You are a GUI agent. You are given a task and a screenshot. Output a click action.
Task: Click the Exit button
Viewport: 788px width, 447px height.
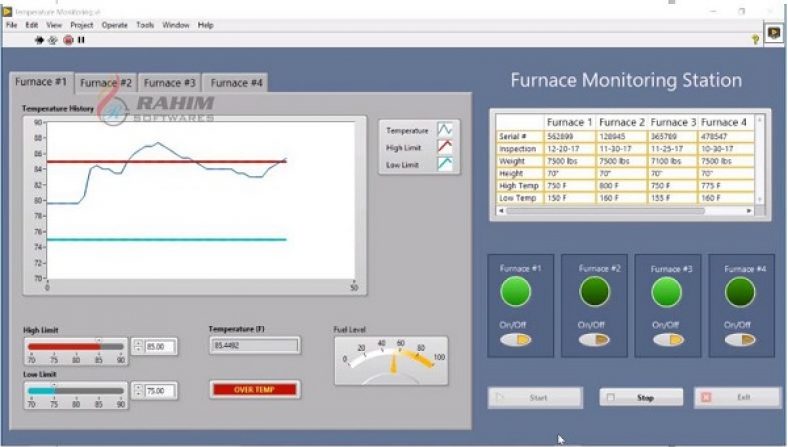[x=738, y=398]
